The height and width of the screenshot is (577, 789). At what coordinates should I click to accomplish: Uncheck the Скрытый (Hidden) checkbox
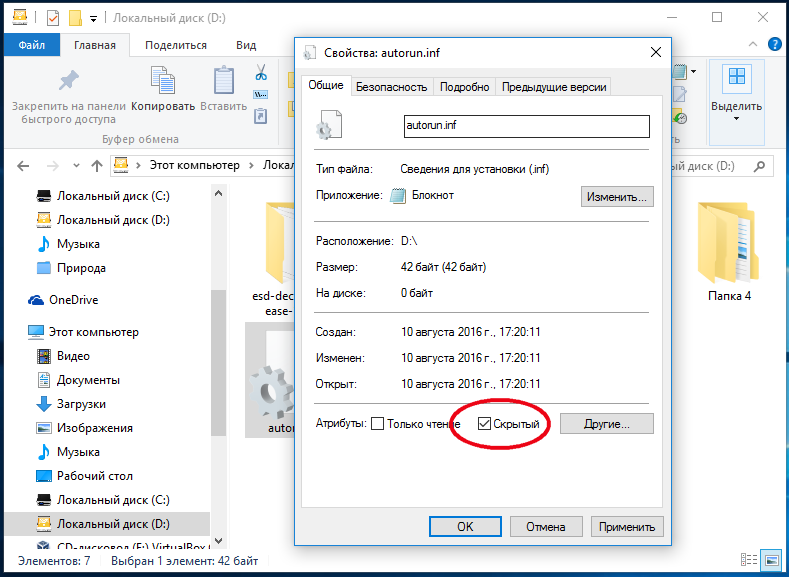point(485,424)
